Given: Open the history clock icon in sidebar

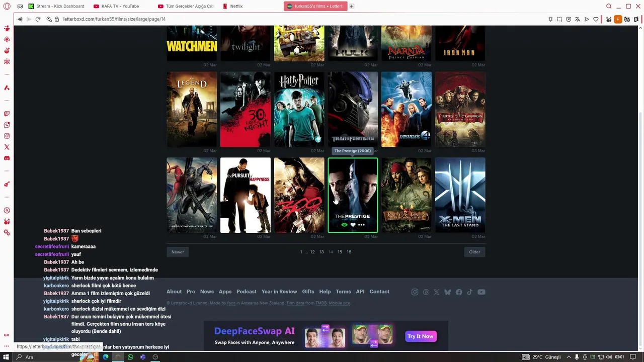Looking at the screenshot, I should (x=7, y=210).
